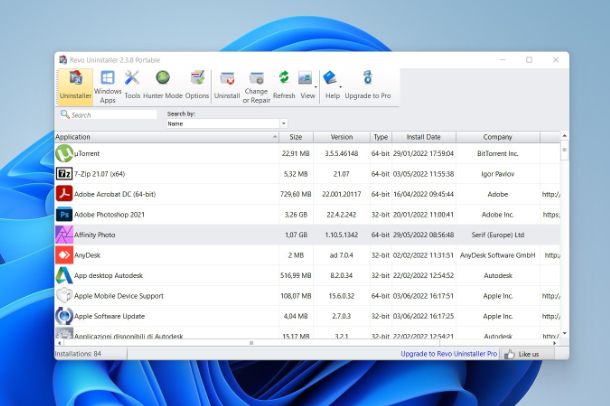This screenshot has height=406, width=610.
Task: Click the Igor Pavlov company cell
Action: [498, 174]
